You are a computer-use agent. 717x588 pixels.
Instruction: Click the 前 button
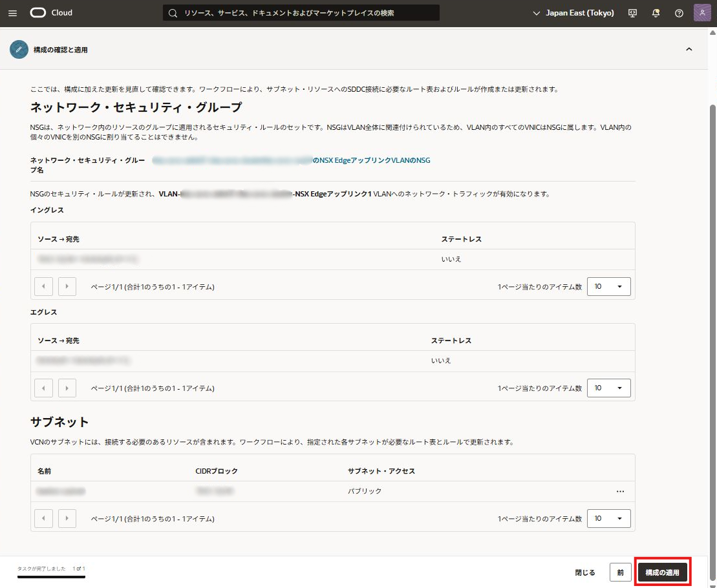click(620, 572)
